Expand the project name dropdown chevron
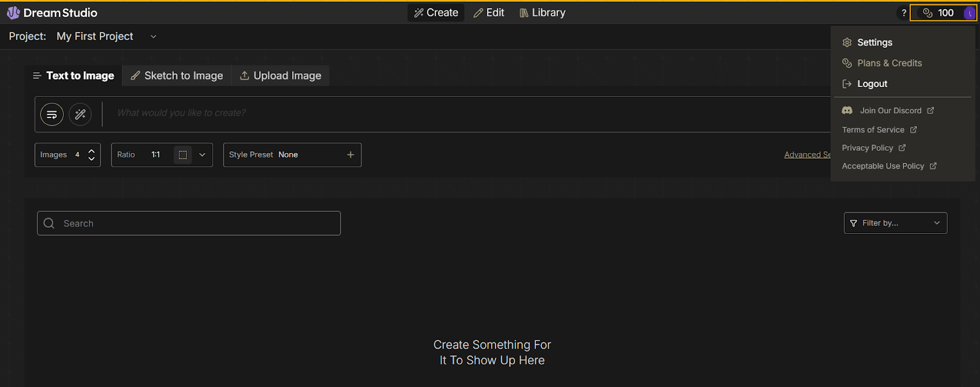 [x=153, y=37]
